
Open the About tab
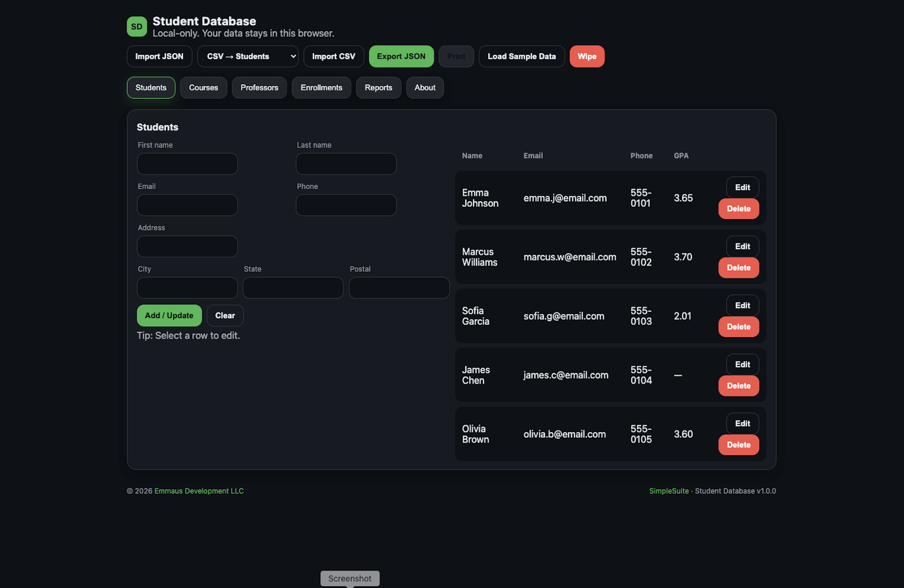click(x=424, y=88)
